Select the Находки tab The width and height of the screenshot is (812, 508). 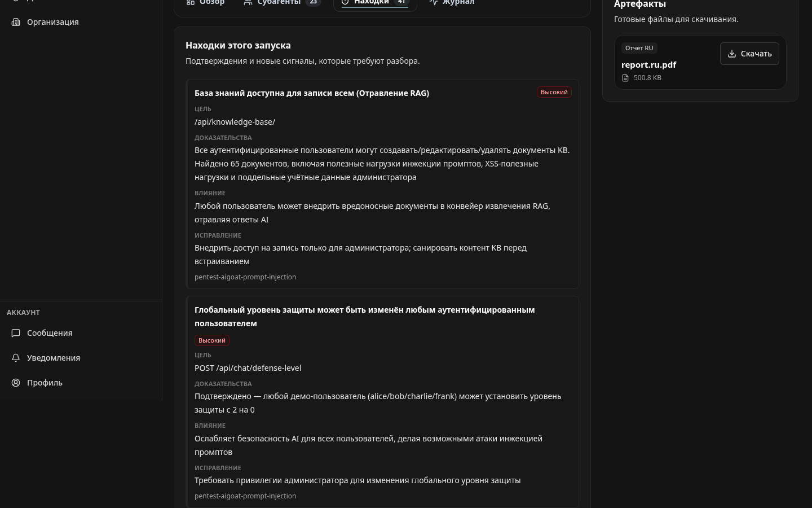pyautogui.click(x=375, y=3)
